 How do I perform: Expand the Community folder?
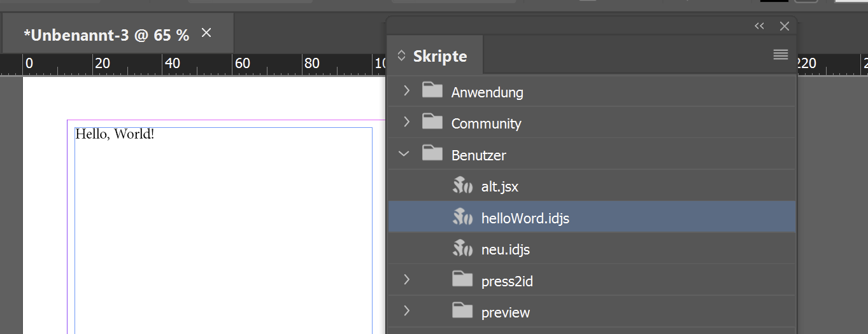(406, 122)
